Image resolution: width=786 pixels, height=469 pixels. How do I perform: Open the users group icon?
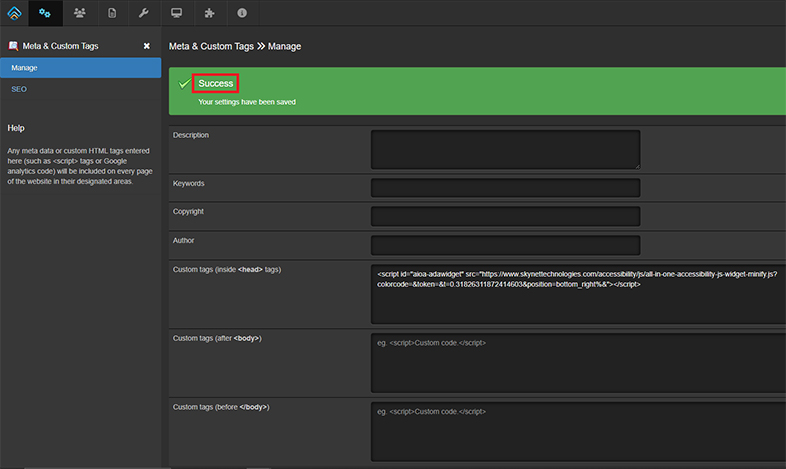79,13
